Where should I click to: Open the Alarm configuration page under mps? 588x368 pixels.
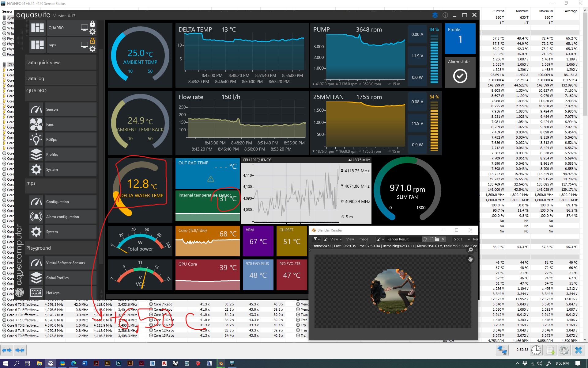point(63,217)
